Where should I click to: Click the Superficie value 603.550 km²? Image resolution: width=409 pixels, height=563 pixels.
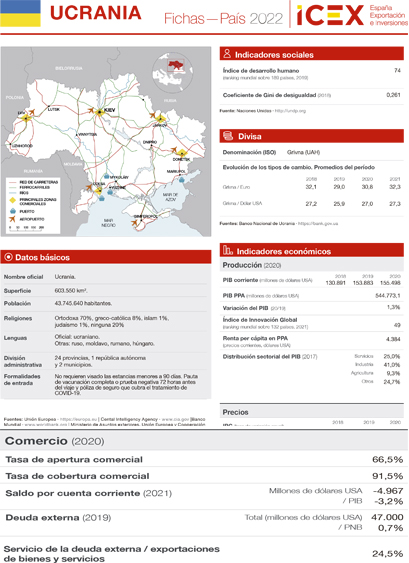coord(71,290)
